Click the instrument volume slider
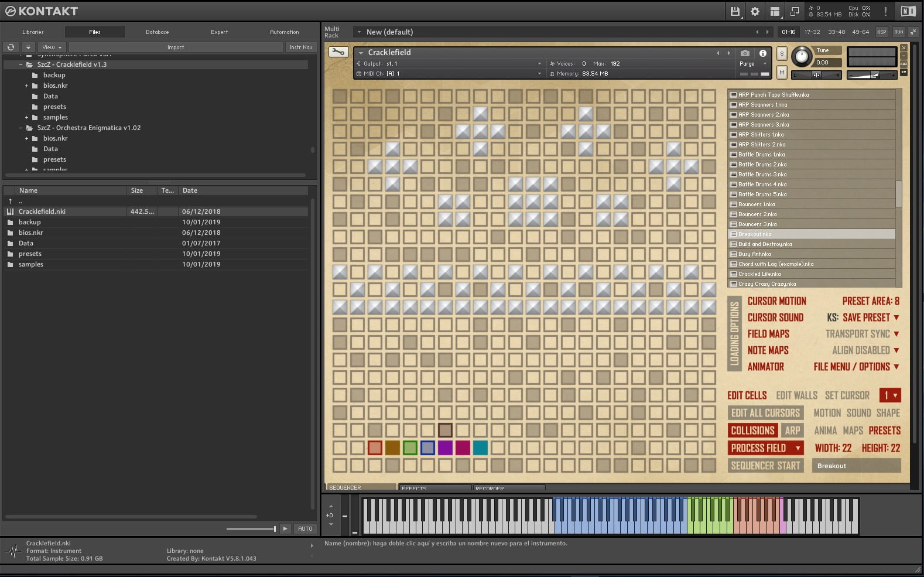Viewport: 924px width, 577px height. tap(872, 75)
